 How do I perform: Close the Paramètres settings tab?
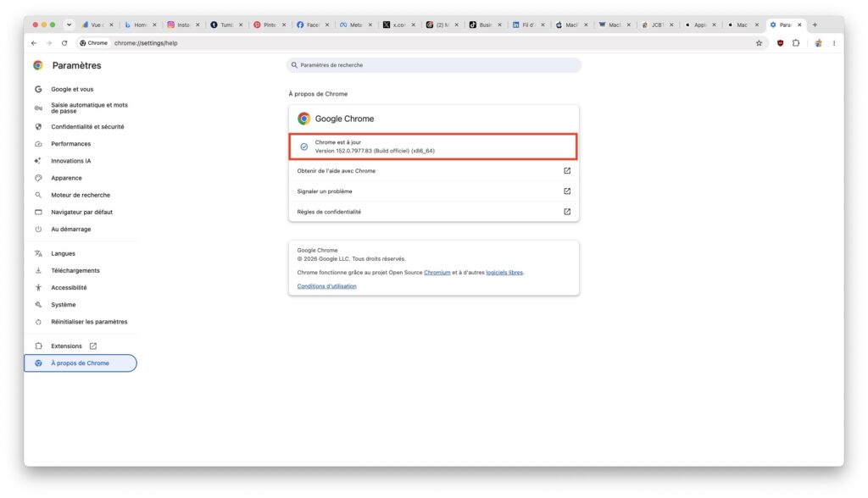pyautogui.click(x=799, y=25)
